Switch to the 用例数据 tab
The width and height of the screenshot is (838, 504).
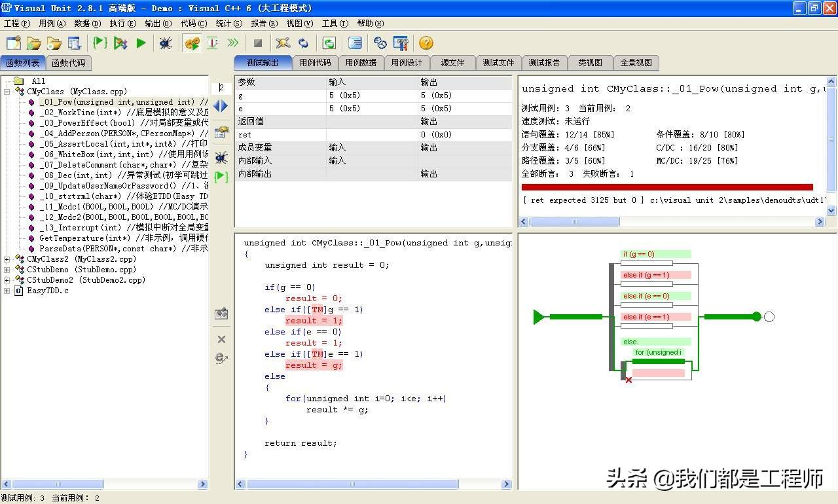[x=361, y=63]
